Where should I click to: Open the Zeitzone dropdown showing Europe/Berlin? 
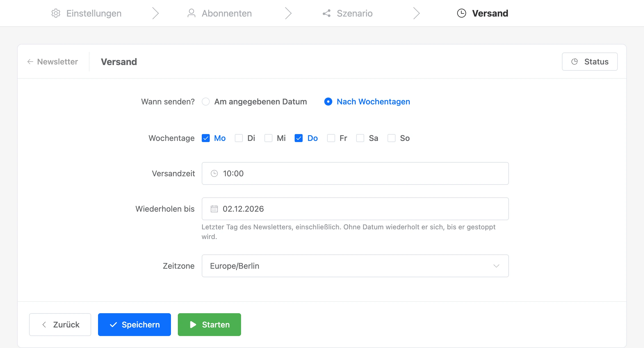(355, 266)
